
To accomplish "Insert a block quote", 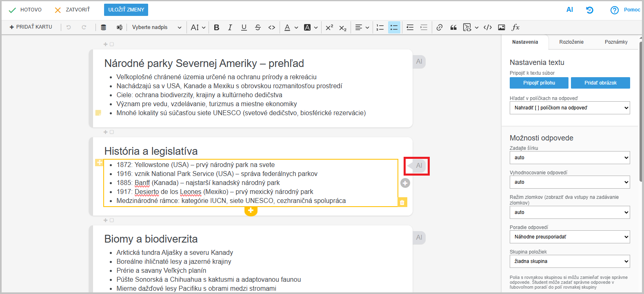I will click(x=453, y=27).
